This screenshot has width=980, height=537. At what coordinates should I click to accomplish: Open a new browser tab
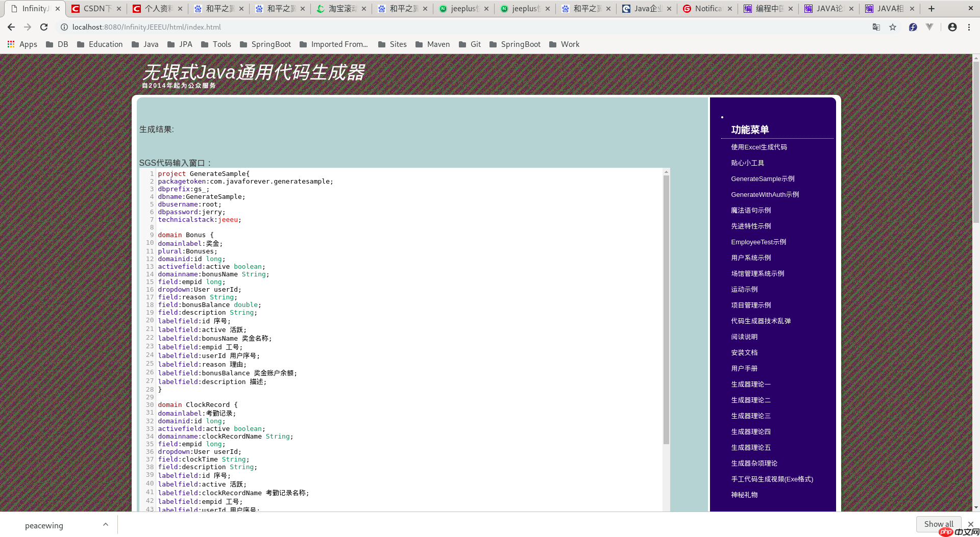point(932,9)
